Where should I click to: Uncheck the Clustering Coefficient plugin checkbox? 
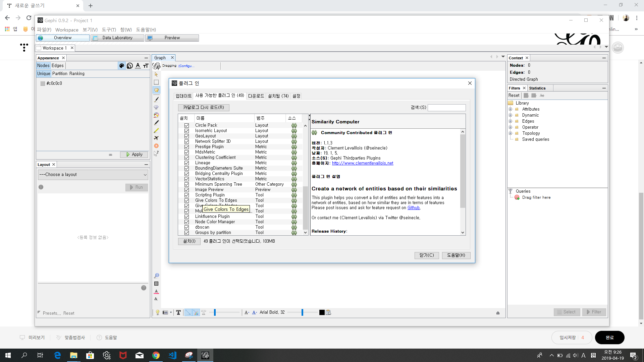pyautogui.click(x=186, y=158)
